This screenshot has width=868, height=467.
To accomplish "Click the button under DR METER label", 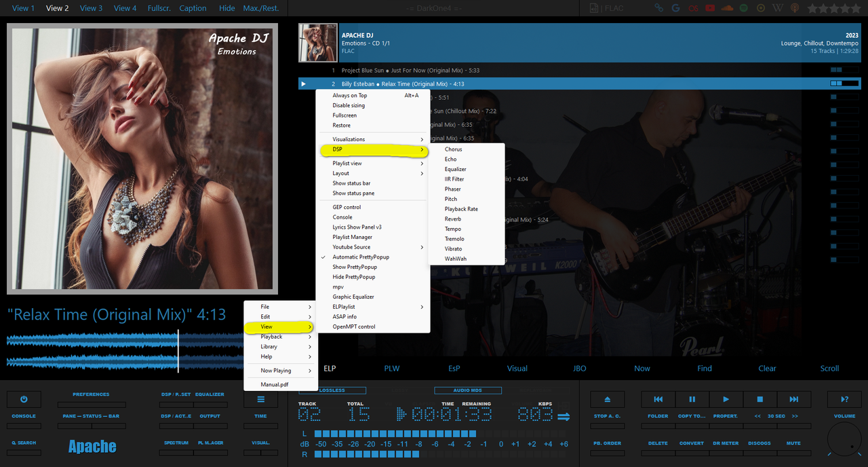I will pyautogui.click(x=726, y=453).
